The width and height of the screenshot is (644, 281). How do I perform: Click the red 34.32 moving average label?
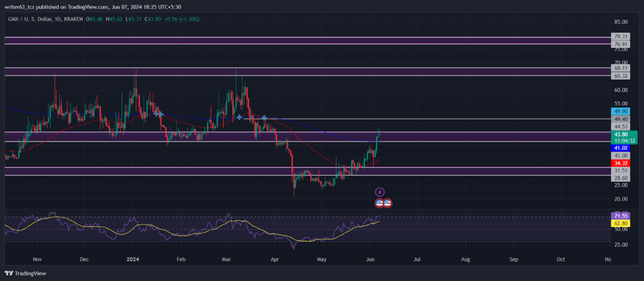pos(619,163)
